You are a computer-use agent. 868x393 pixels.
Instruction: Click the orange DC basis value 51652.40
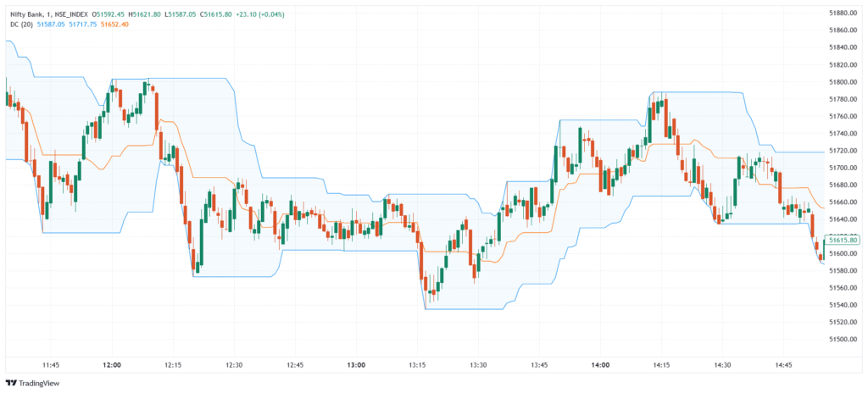pos(114,25)
